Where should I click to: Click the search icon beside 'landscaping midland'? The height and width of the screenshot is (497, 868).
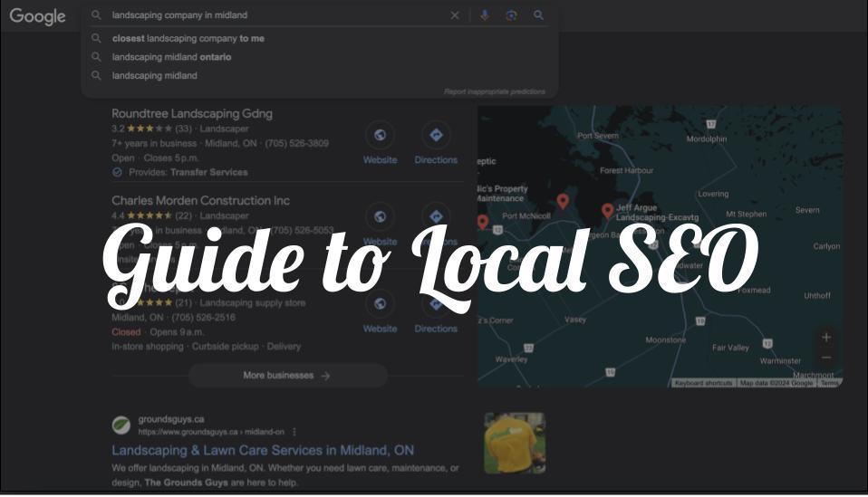[96, 76]
